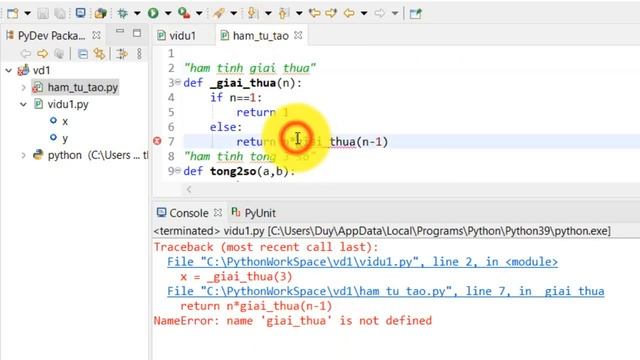This screenshot has height=360, width=640.
Task: Open the Next Annotation dropdown arrow
Action: [x=268, y=13]
